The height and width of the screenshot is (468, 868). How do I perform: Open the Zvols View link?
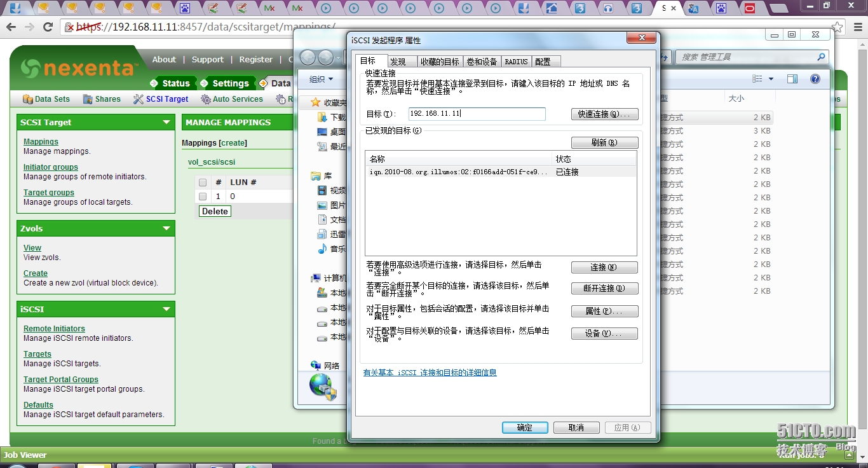point(32,248)
